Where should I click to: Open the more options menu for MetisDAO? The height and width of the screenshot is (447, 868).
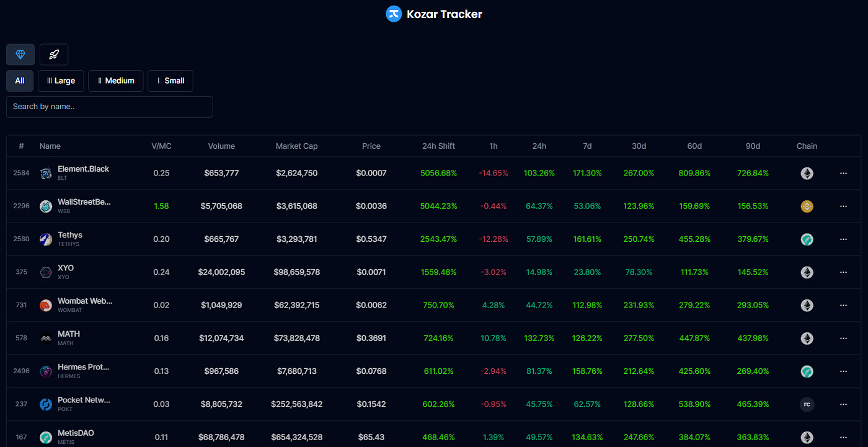[843, 438]
